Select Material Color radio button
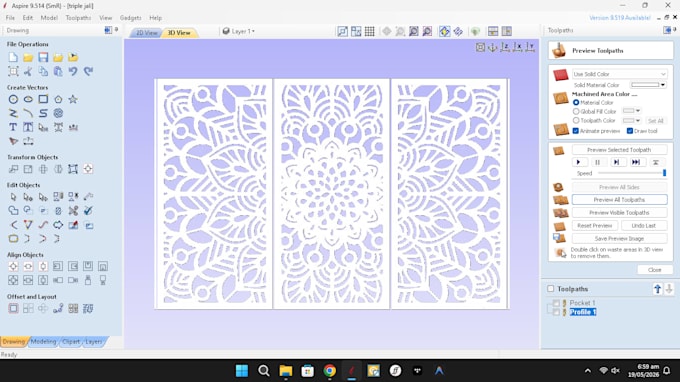 [576, 102]
